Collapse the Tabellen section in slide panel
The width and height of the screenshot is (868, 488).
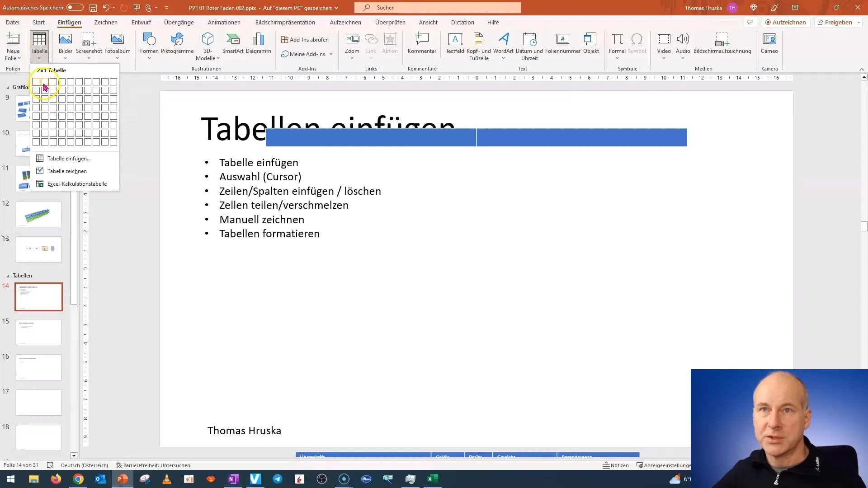[8, 276]
